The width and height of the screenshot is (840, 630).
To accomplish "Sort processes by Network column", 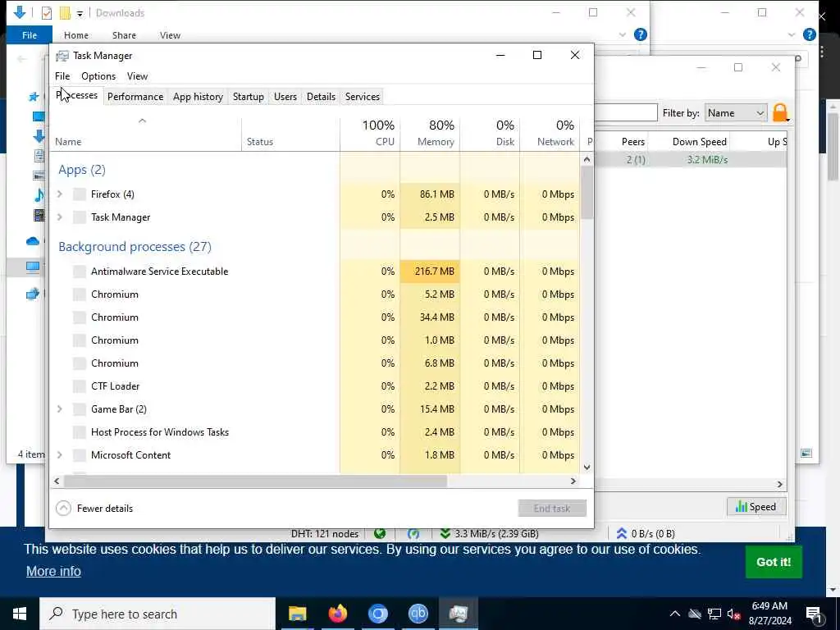I will coord(550,134).
